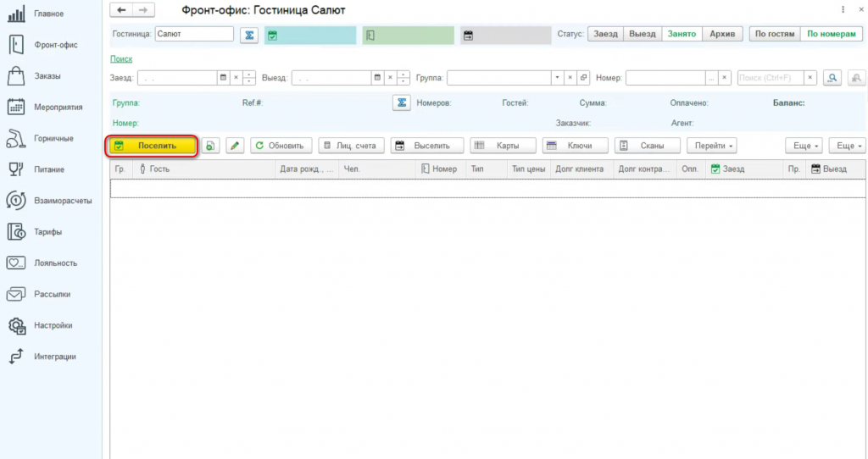The height and width of the screenshot is (459, 868).
Task: Click the sigma totals icon next to Гостиница field
Action: [249, 35]
